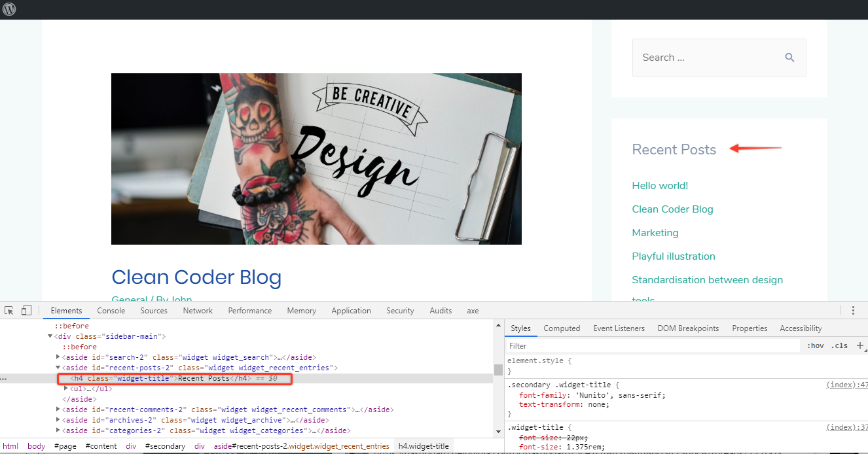Open the Sources tab
The image size is (868, 454).
click(154, 311)
